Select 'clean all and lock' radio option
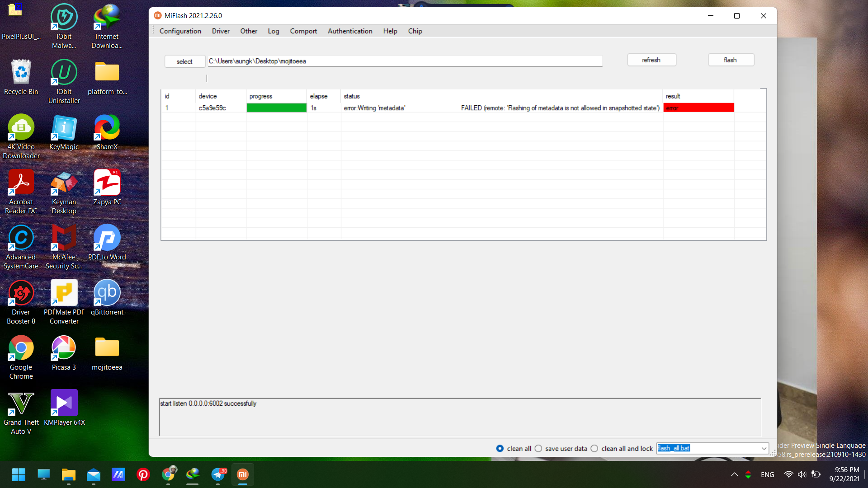Viewport: 868px width, 488px height. (594, 448)
